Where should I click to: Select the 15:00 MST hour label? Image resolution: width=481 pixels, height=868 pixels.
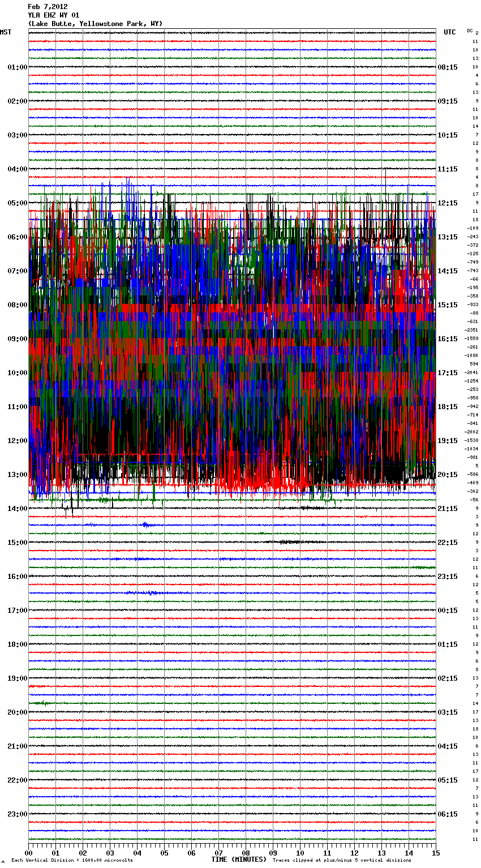(18, 543)
